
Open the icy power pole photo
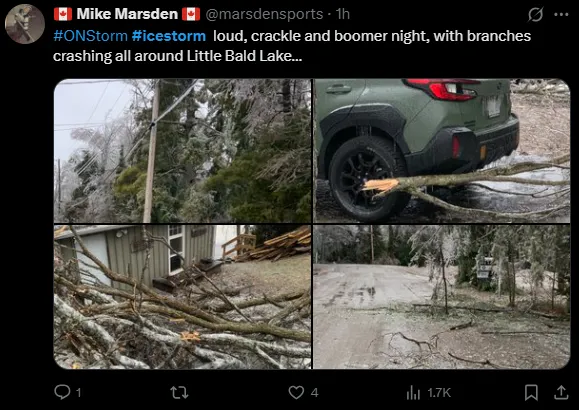(182, 151)
